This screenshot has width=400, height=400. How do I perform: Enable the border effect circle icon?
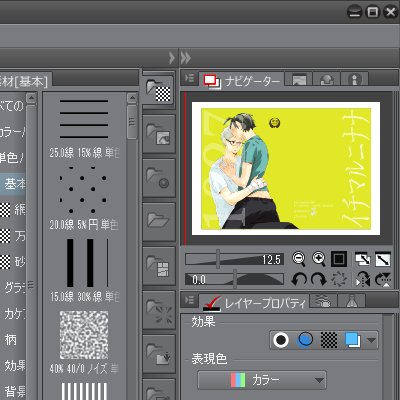pyautogui.click(x=281, y=340)
